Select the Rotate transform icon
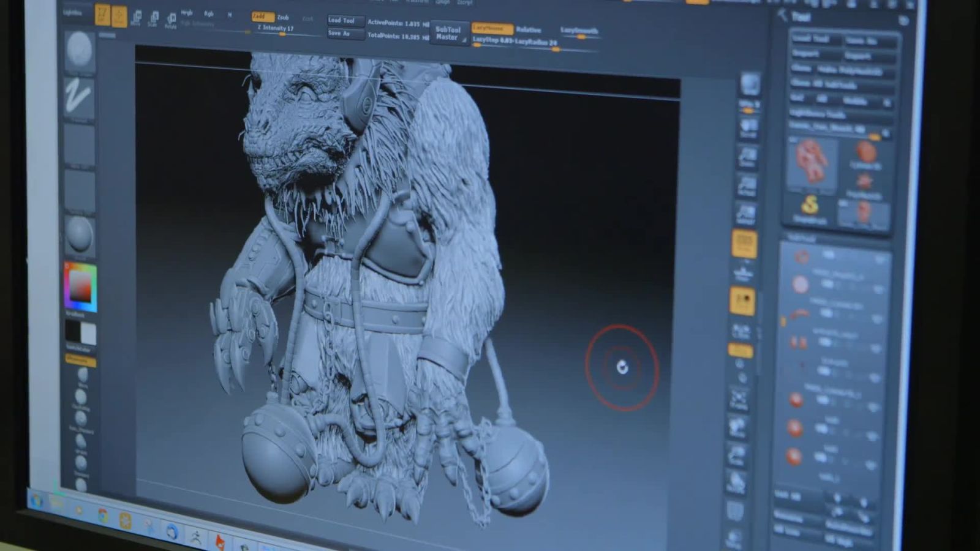Image resolution: width=980 pixels, height=551 pixels. point(171,20)
